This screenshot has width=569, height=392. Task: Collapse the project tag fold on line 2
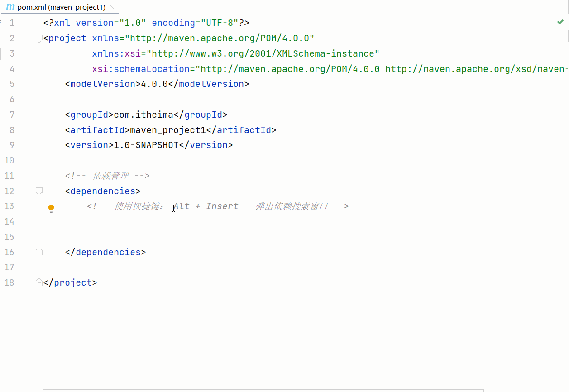(39, 38)
